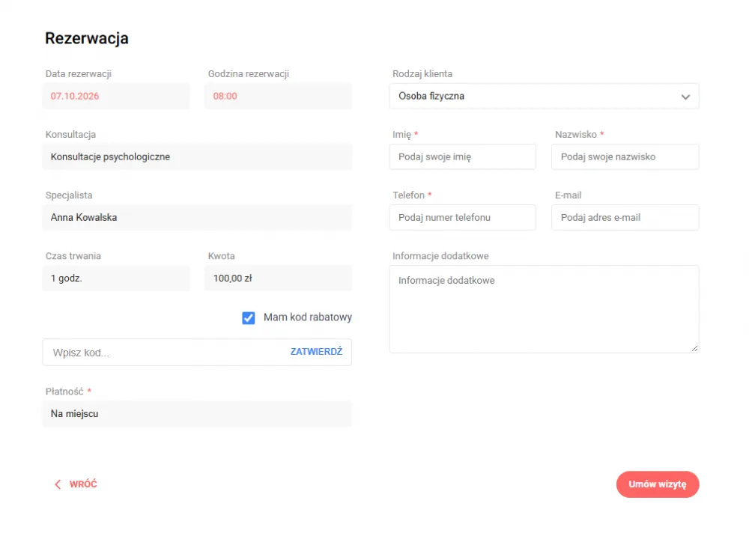Click the Data rezerwacji label
This screenshot has width=749, height=560.
coord(79,74)
